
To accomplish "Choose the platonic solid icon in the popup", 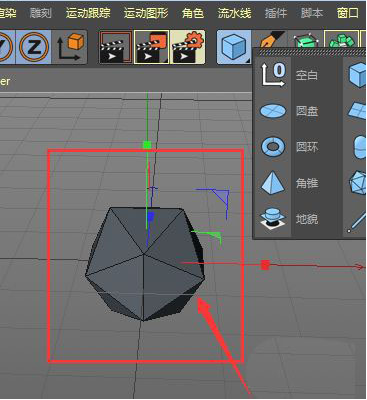I will tap(357, 182).
